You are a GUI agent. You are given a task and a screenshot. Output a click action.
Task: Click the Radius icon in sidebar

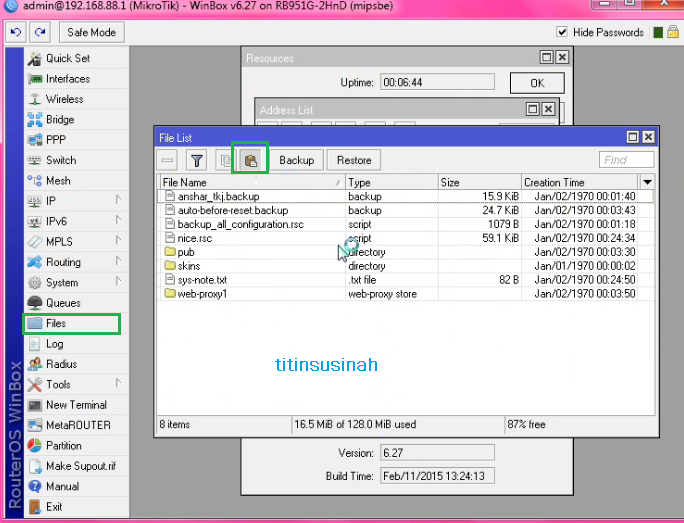click(34, 364)
